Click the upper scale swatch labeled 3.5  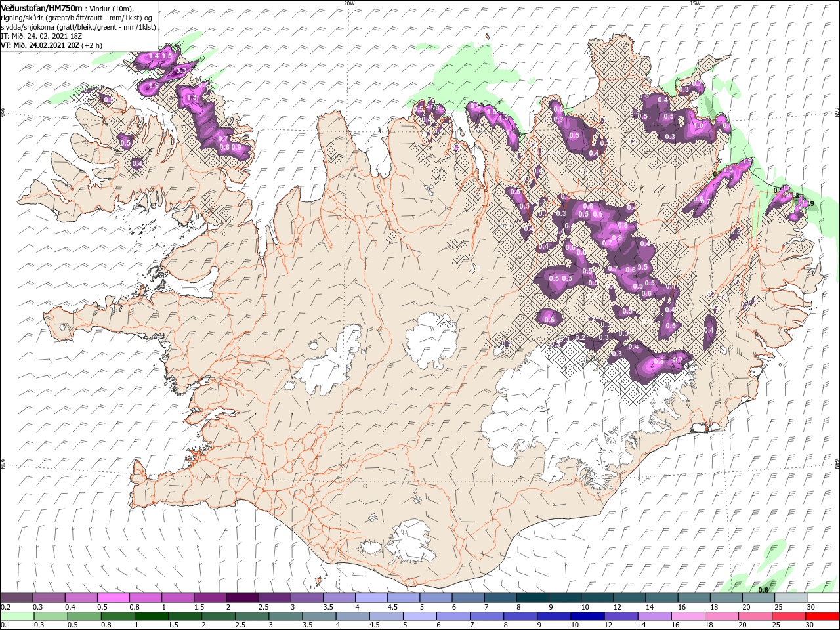(x=339, y=598)
